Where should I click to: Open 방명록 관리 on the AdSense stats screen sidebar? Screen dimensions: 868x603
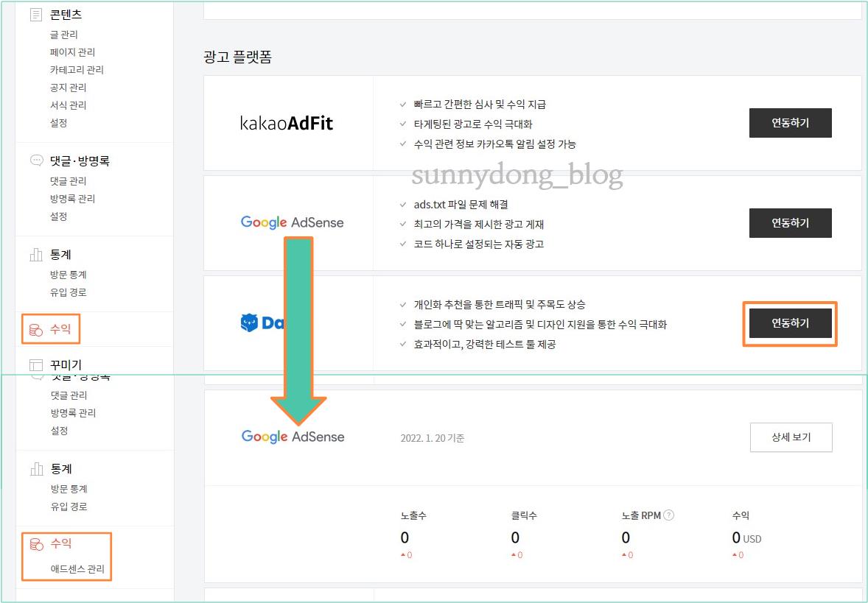coord(73,413)
